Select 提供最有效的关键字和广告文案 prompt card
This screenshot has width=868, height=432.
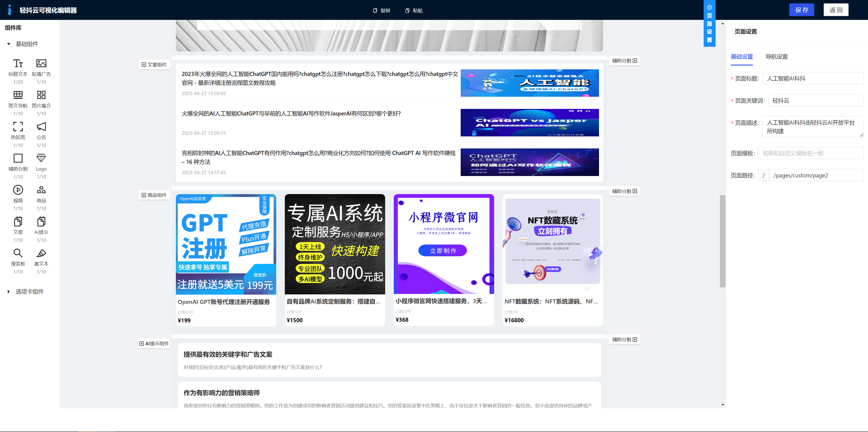click(x=389, y=360)
